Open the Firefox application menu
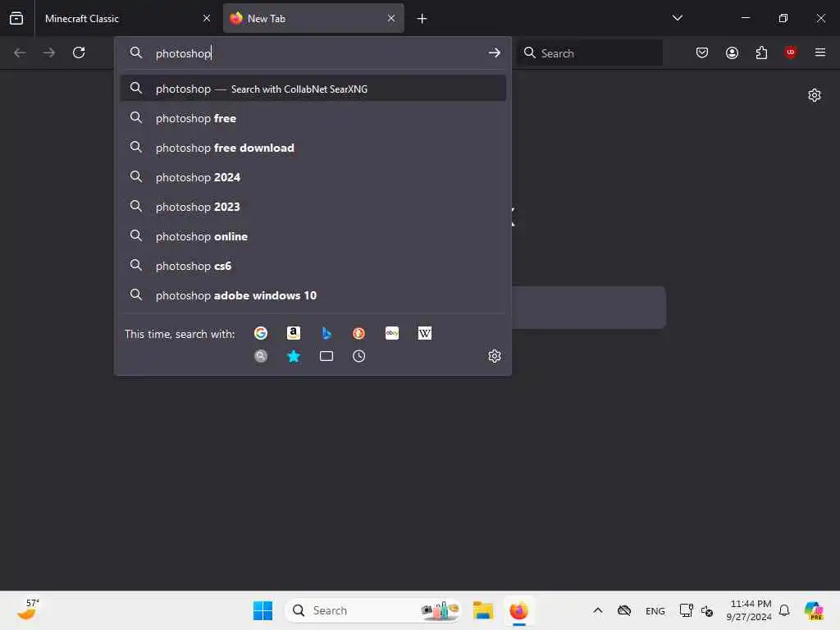This screenshot has width=840, height=630. coord(819,52)
